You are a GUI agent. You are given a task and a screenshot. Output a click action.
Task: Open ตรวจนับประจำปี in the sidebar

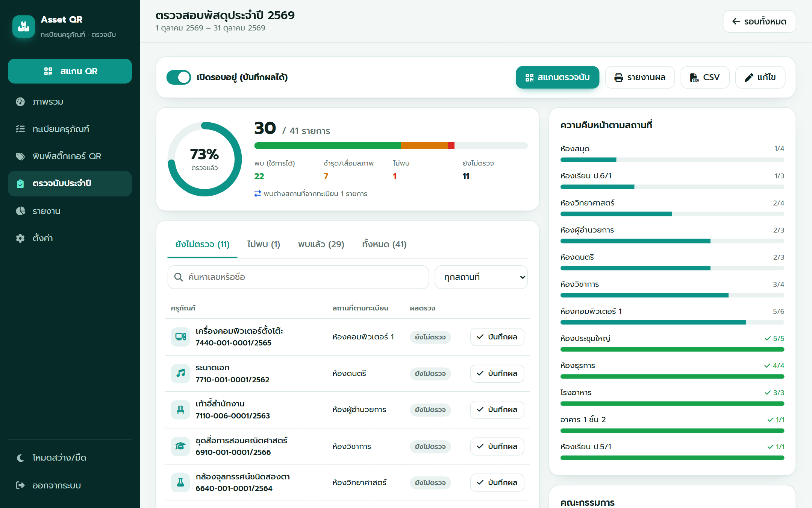pyautogui.click(x=70, y=184)
